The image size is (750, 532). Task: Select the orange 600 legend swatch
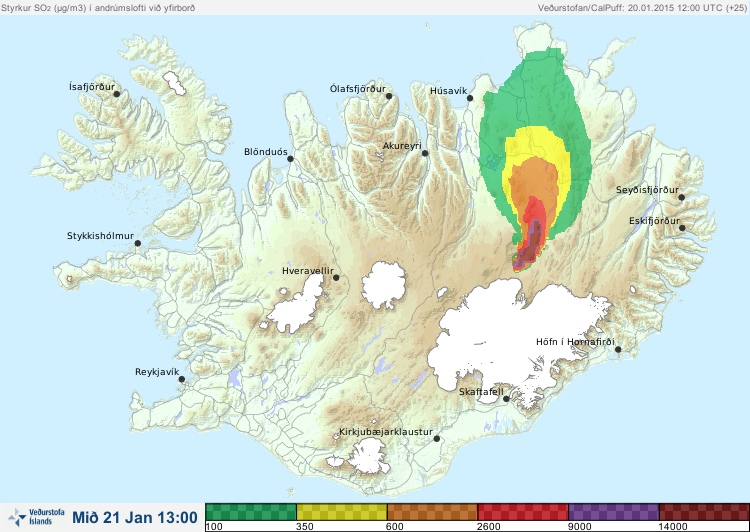(432, 512)
